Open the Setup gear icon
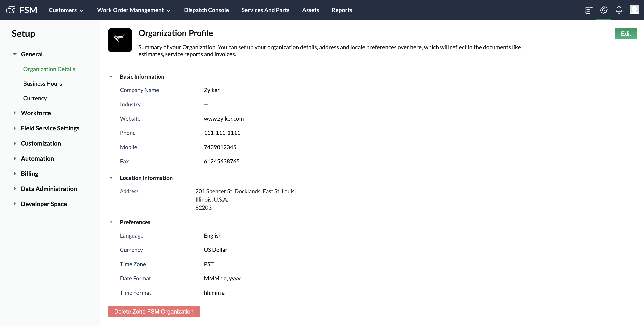Screen dimensions: 644x326 (x=603, y=10)
